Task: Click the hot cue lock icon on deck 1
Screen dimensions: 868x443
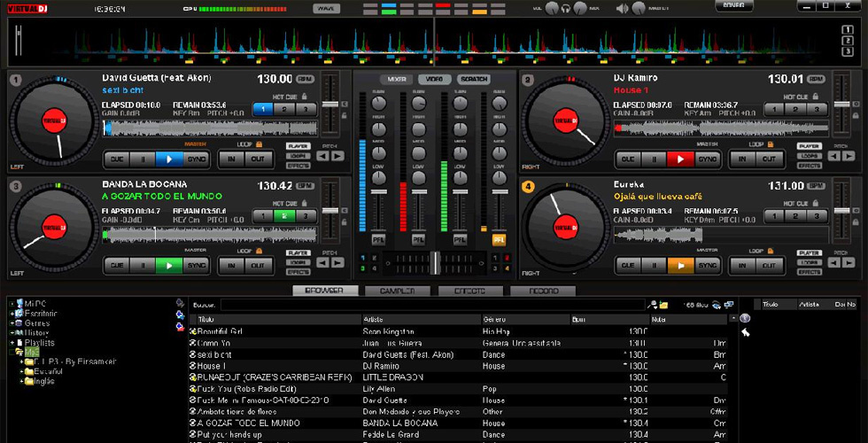Action: [304, 97]
